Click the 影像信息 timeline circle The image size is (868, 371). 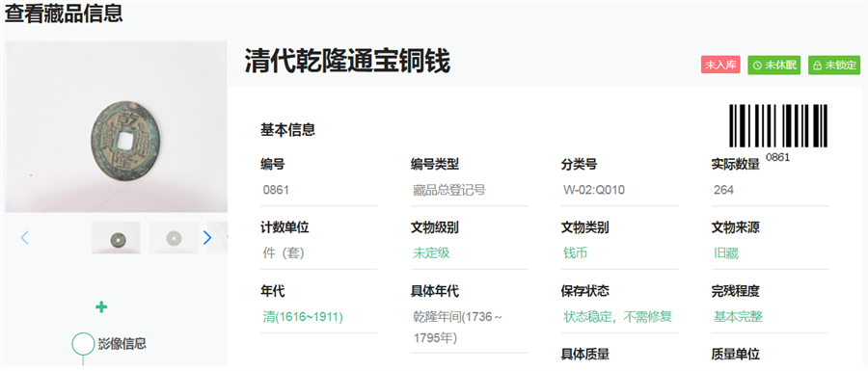click(83, 343)
